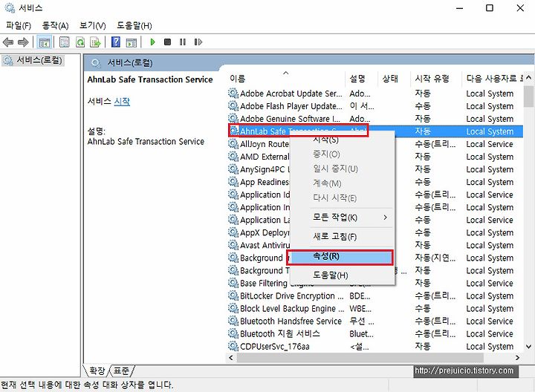Click gear icon of AnySign4PC row
Screen dimensions: 535x392
(x=233, y=169)
